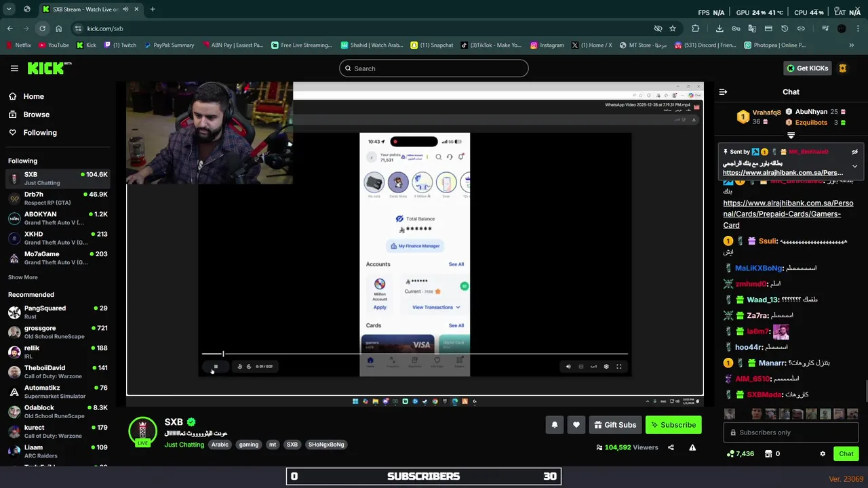The width and height of the screenshot is (868, 488).
Task: Open browser home button
Action: (58, 28)
